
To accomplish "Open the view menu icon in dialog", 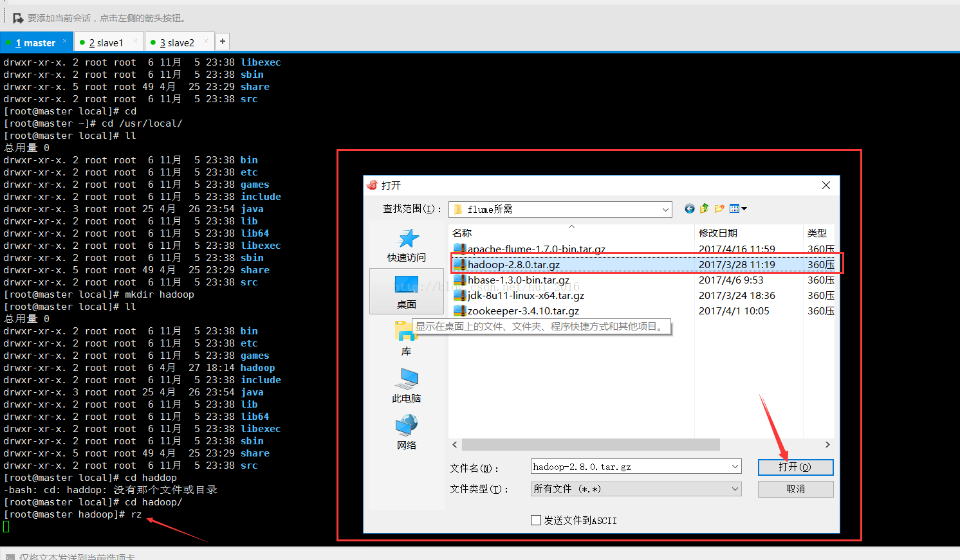I will pyautogui.click(x=738, y=208).
